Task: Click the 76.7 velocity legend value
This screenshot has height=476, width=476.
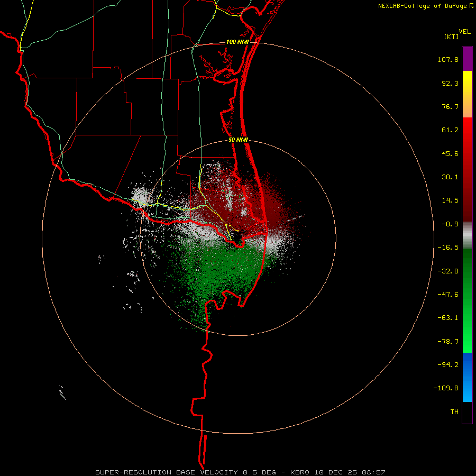Action: pos(450,106)
